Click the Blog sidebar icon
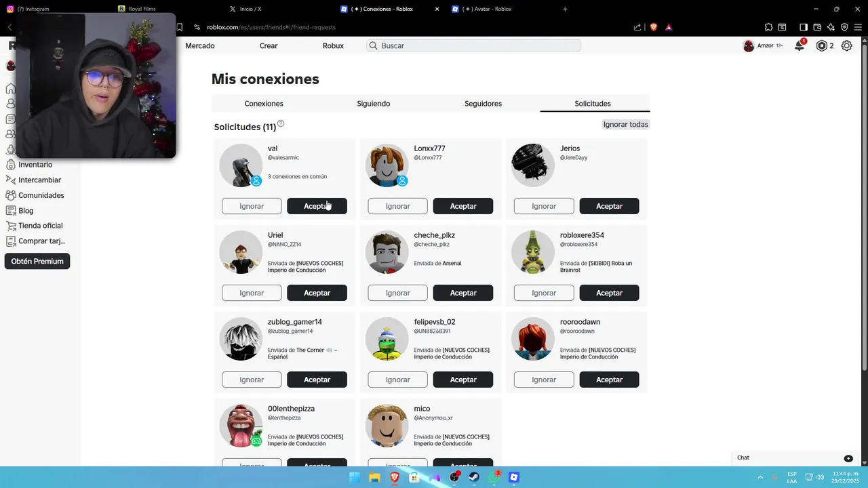 (11, 210)
